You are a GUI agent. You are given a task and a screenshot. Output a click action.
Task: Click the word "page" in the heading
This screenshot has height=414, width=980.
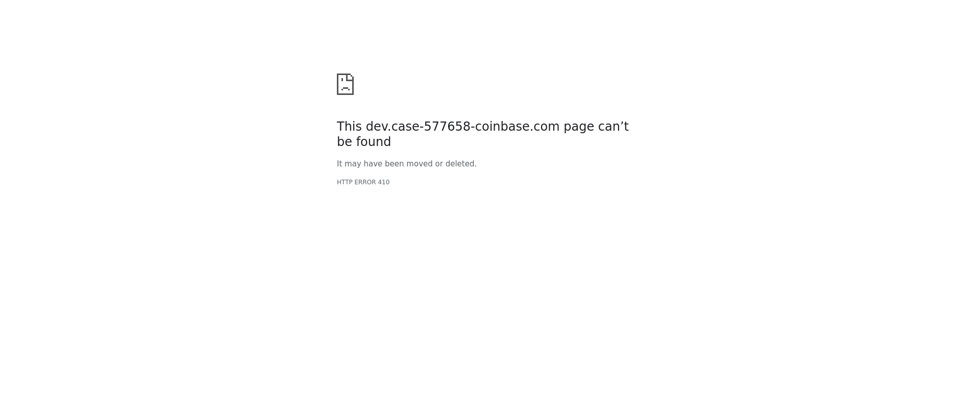tap(579, 128)
